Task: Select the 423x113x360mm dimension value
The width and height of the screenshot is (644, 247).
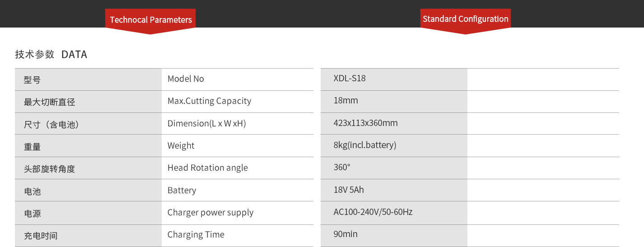Action: click(366, 123)
